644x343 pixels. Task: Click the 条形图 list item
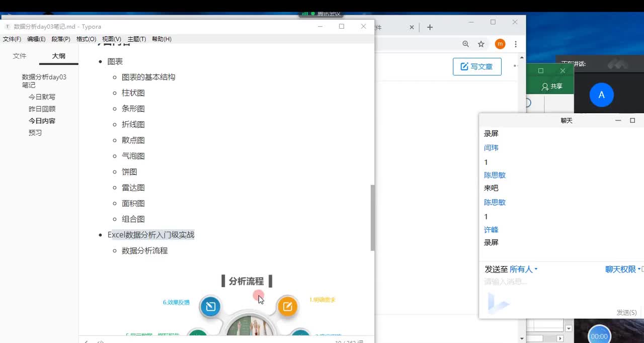tap(133, 109)
